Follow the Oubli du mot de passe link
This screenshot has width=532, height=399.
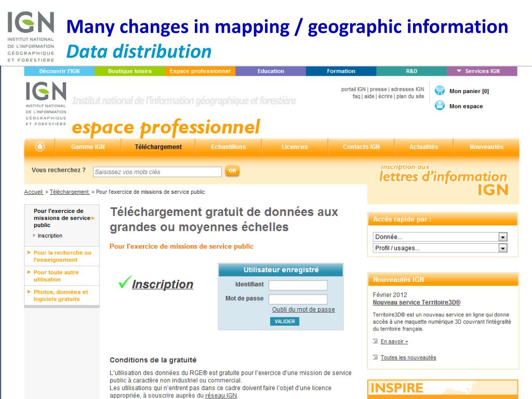(x=303, y=310)
